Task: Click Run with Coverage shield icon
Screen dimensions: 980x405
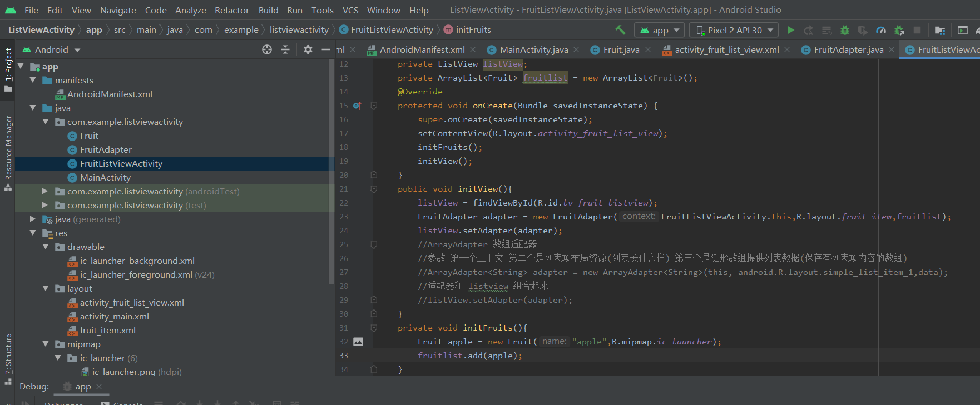Action: (x=863, y=30)
